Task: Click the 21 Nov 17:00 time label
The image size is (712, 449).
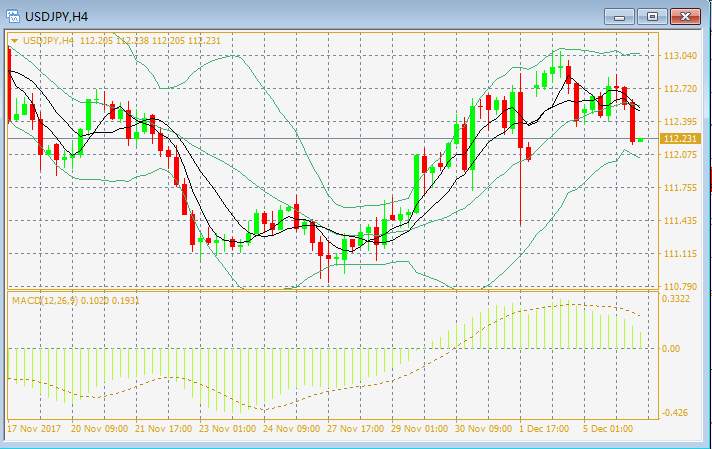Action: (x=163, y=429)
